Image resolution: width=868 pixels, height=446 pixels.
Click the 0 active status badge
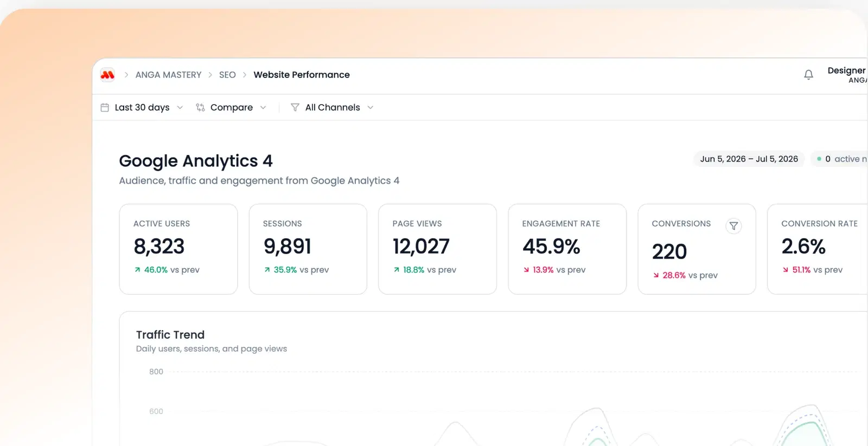tap(839, 159)
